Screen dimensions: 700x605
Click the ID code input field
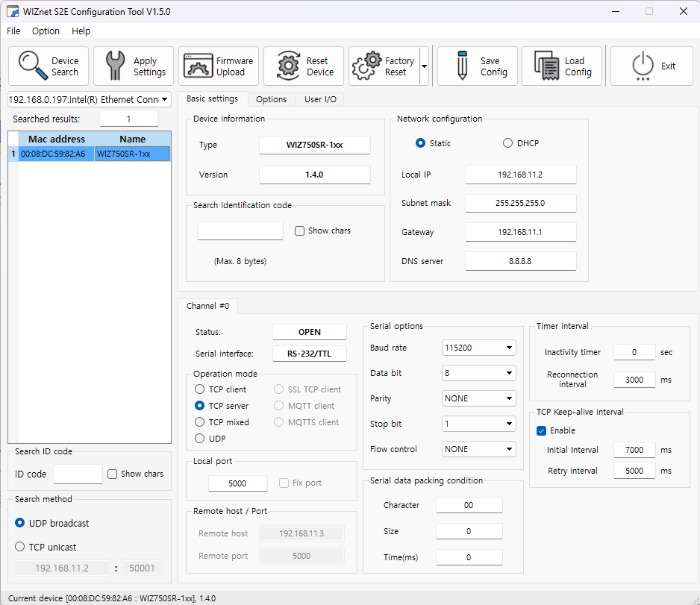[78, 474]
